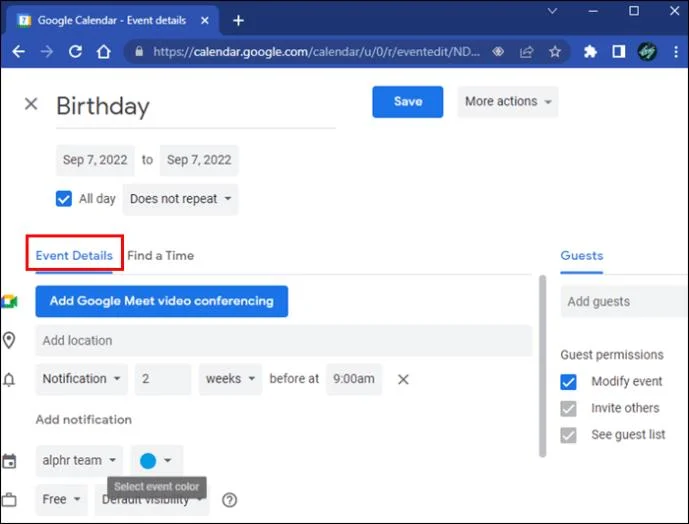
Task: Click the browser back arrow
Action: click(18, 52)
